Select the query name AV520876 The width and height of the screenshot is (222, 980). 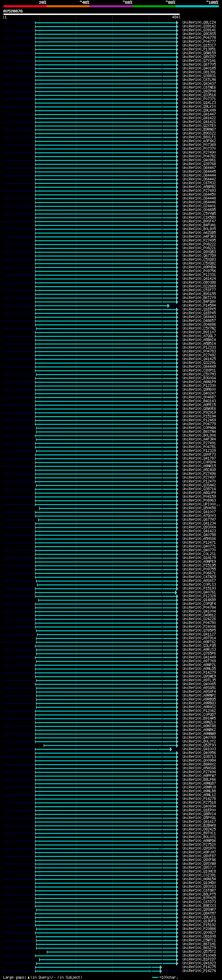(13, 11)
